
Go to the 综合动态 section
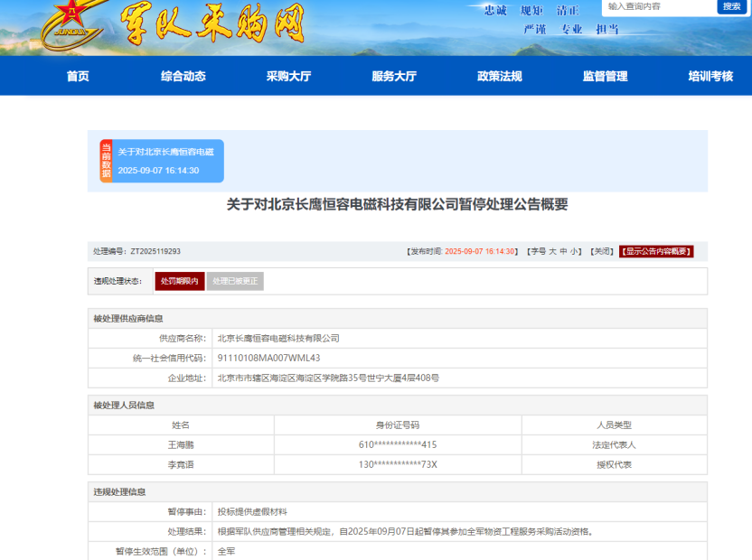tap(183, 76)
